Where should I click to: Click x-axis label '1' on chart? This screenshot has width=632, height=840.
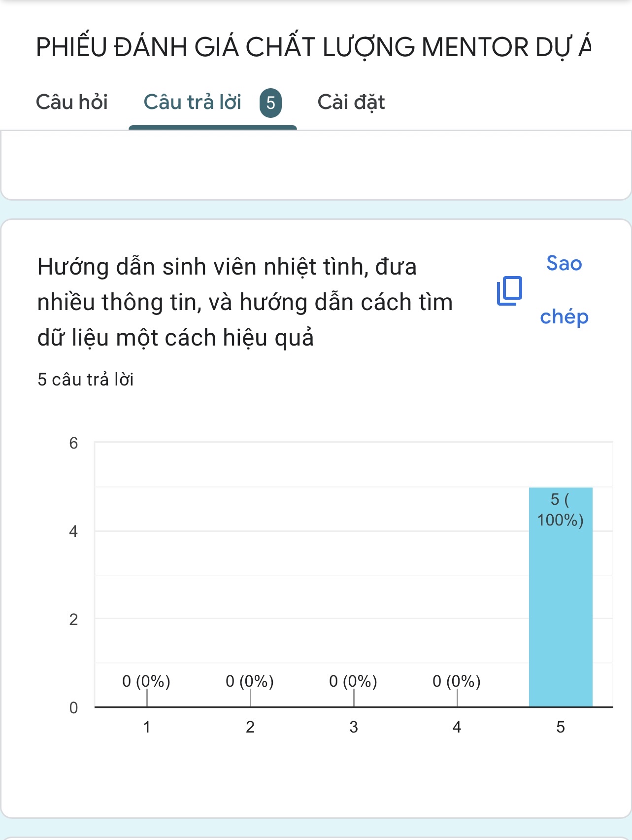click(x=147, y=727)
